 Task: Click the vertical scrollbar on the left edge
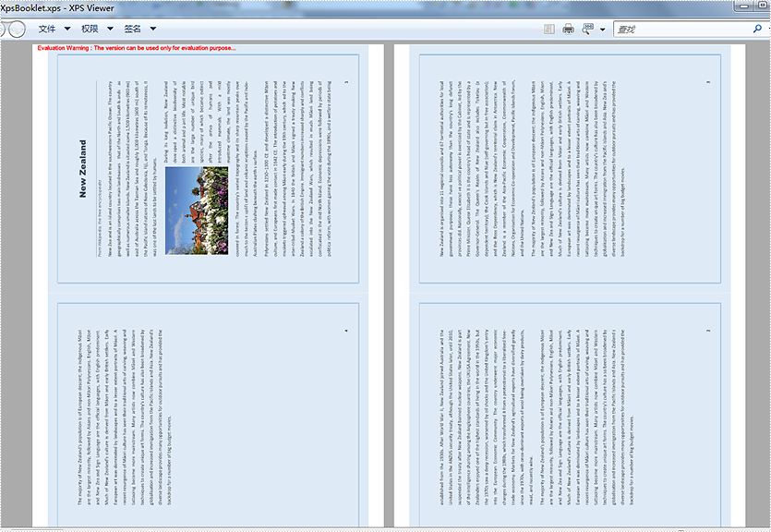pyautogui.click(x=5, y=277)
